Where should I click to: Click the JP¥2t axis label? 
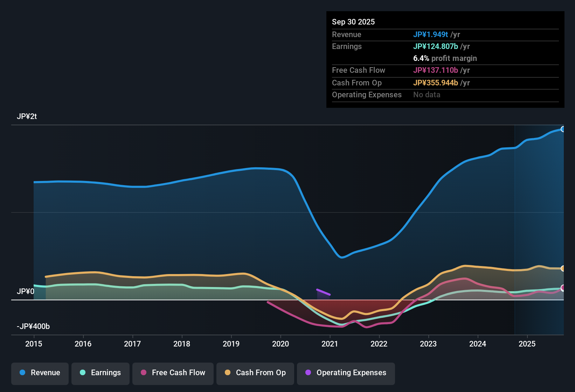27,116
